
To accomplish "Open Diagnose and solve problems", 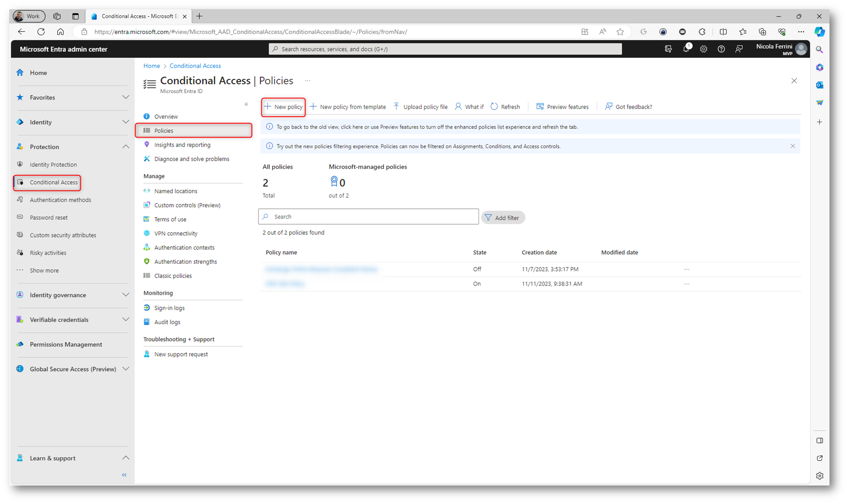I will (x=191, y=159).
